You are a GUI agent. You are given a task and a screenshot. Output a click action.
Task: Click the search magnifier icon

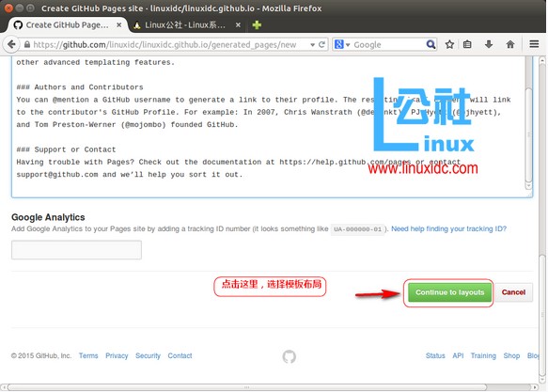[431, 44]
